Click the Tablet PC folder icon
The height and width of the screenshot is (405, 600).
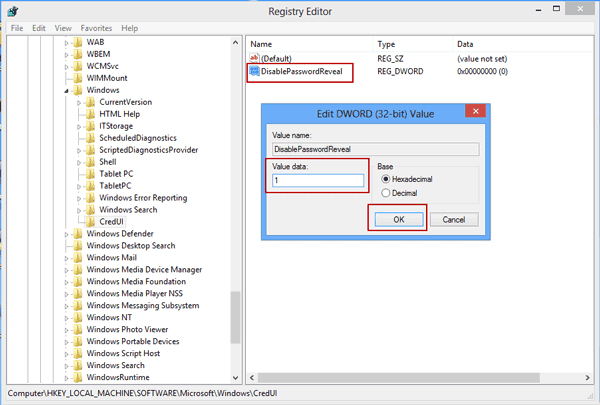(90, 173)
